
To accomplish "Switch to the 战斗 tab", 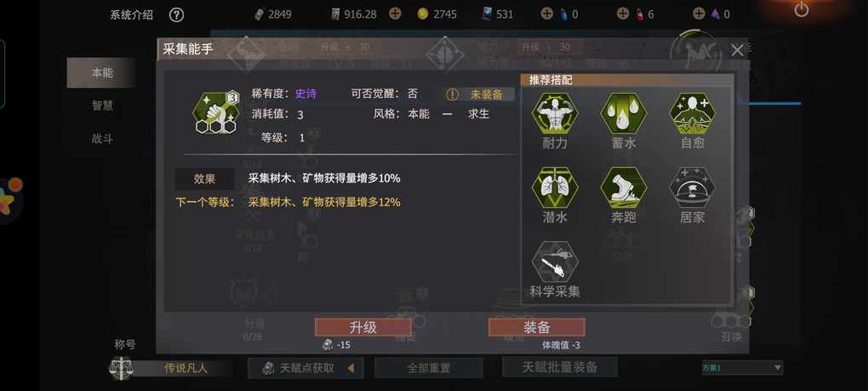I will 102,139.
